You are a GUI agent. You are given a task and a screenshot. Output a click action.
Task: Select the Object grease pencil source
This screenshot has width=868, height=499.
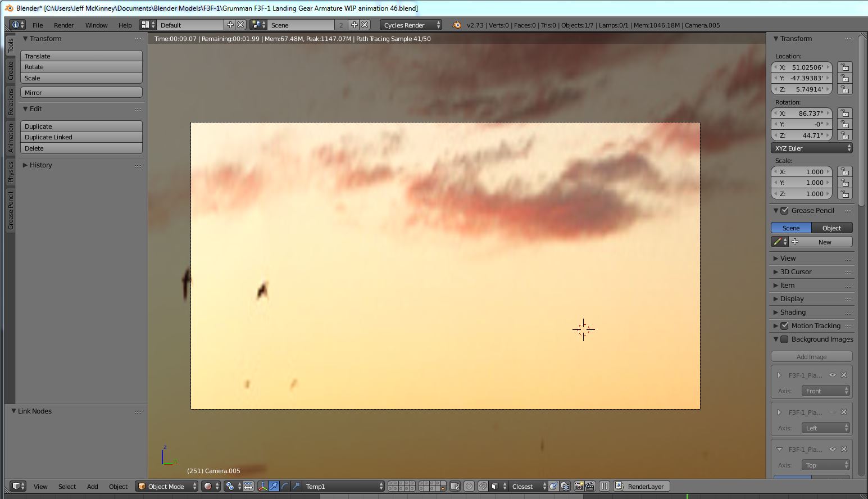click(832, 228)
